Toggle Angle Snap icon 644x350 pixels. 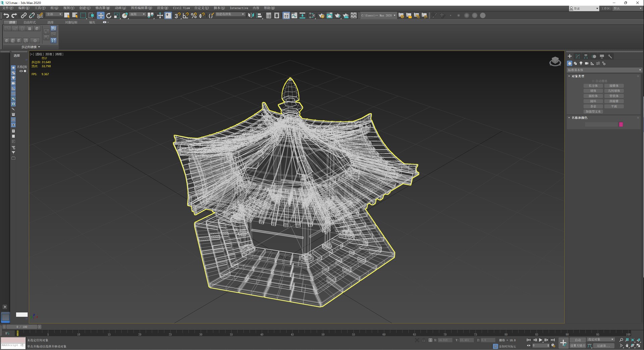tap(185, 15)
